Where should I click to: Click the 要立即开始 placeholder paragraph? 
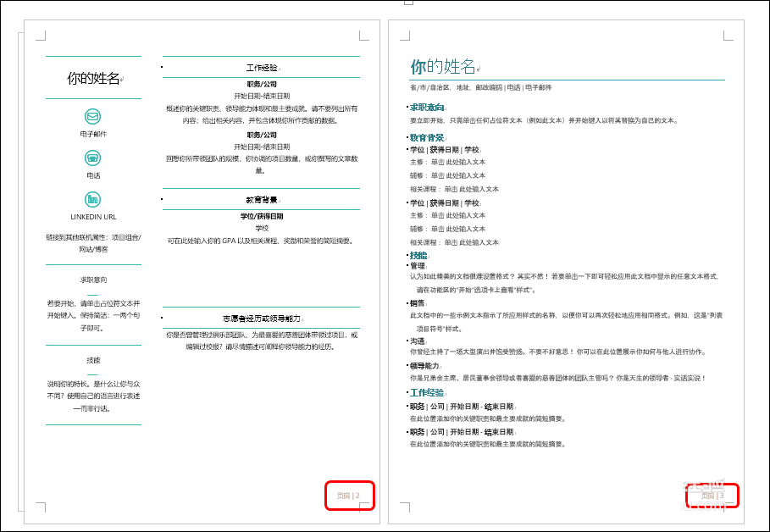[544, 120]
